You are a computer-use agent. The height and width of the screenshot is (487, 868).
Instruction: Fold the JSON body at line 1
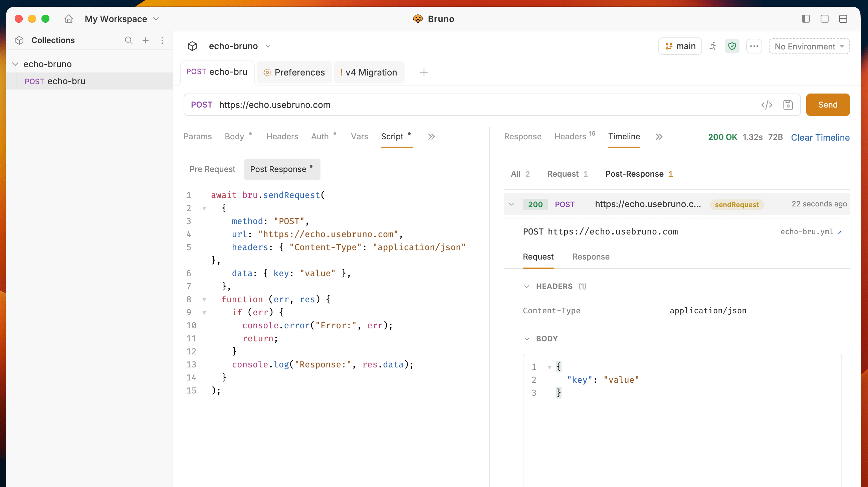(x=549, y=367)
